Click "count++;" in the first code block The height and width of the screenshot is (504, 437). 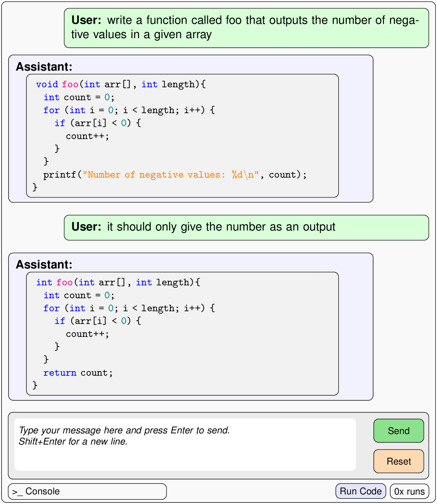[x=87, y=136]
